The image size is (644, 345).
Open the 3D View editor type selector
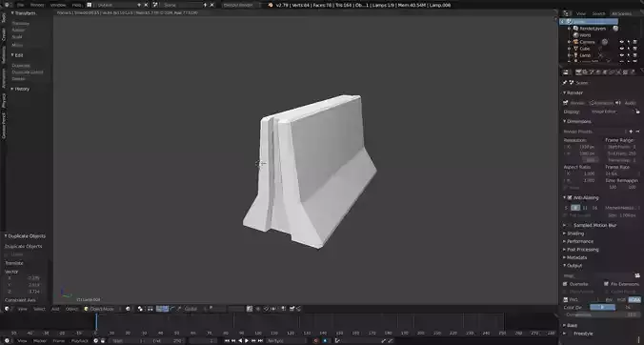(x=8, y=309)
